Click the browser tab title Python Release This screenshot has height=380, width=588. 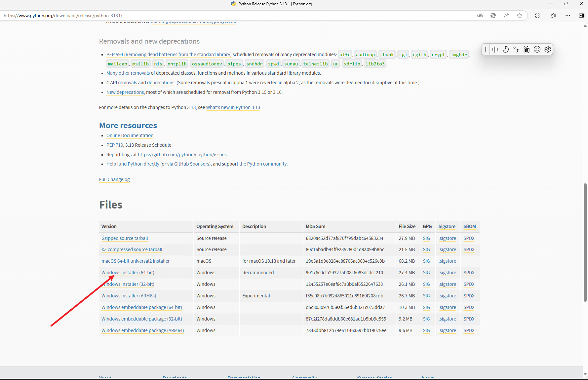(x=275, y=4)
